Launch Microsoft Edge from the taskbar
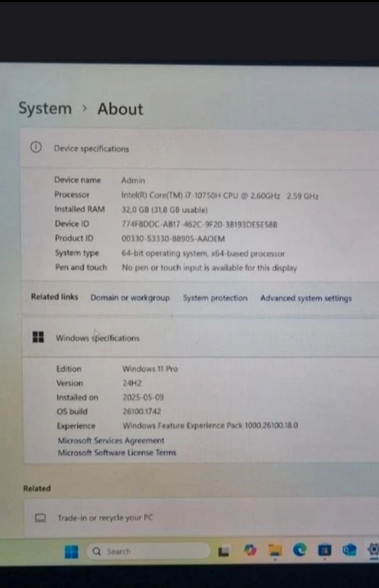 tap(300, 550)
